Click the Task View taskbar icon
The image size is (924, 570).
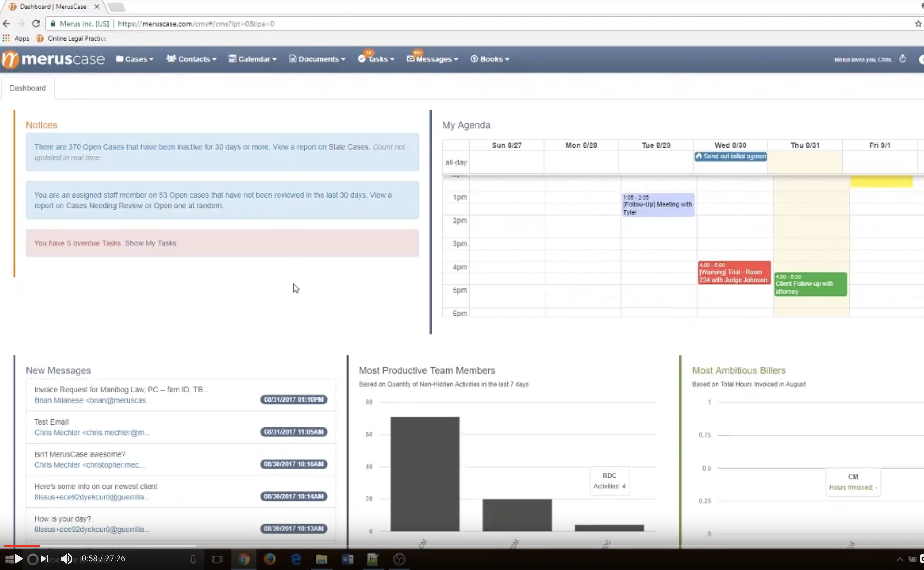tap(217, 559)
